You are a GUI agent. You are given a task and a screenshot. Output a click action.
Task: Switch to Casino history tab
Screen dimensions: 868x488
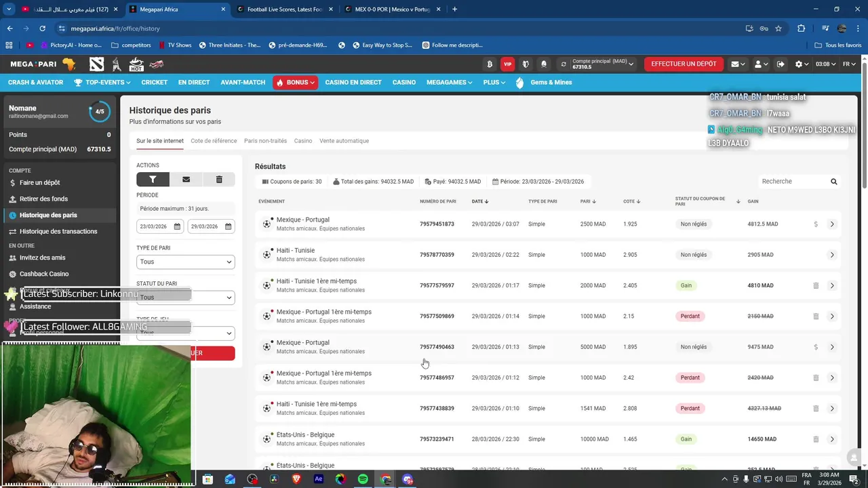(303, 141)
